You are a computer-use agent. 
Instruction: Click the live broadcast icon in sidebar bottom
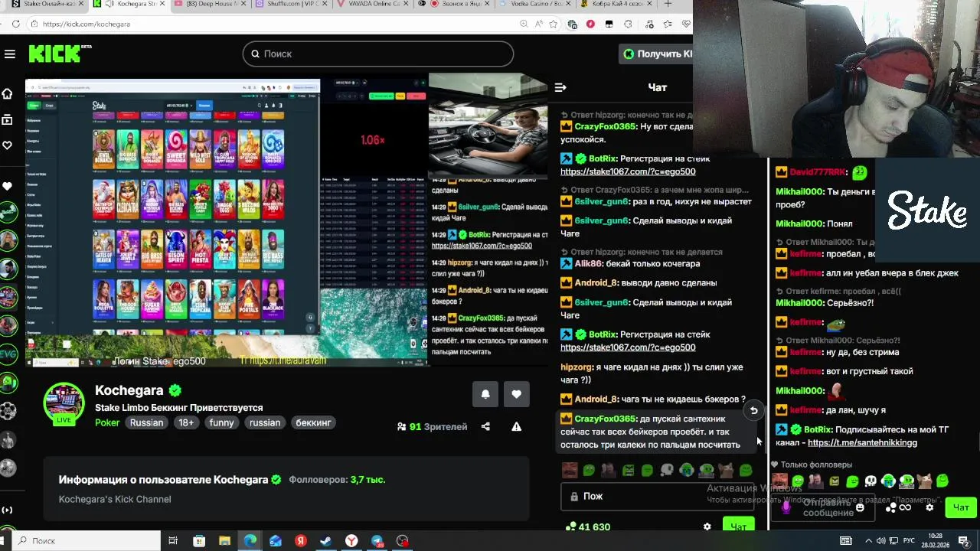(x=8, y=510)
